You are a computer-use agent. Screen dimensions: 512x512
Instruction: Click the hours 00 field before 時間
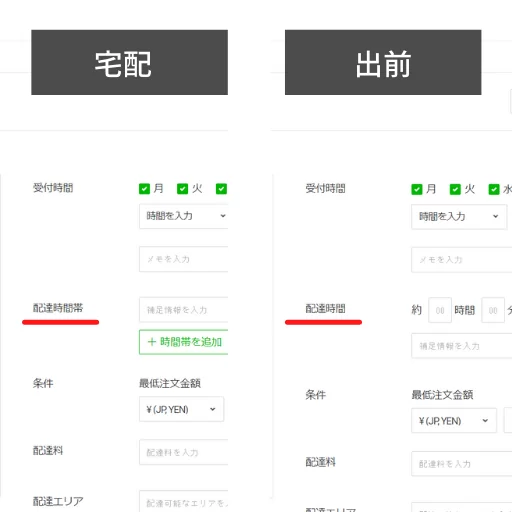[440, 310]
